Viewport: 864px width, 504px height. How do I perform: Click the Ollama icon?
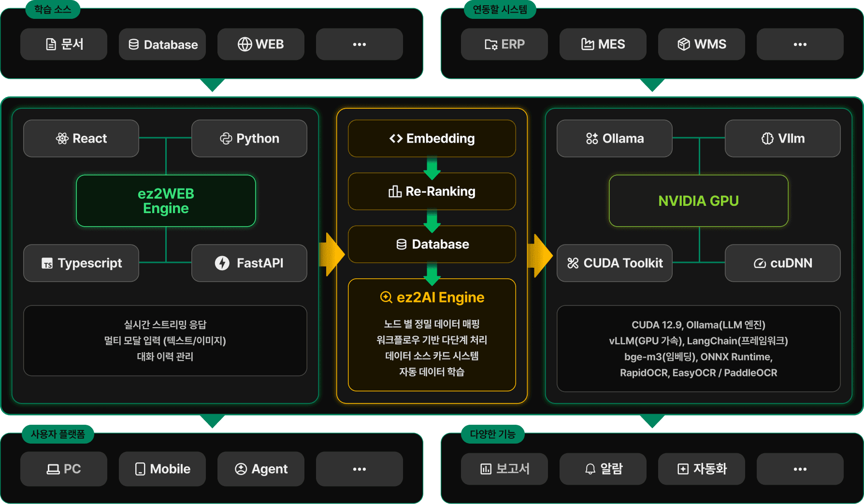(592, 139)
